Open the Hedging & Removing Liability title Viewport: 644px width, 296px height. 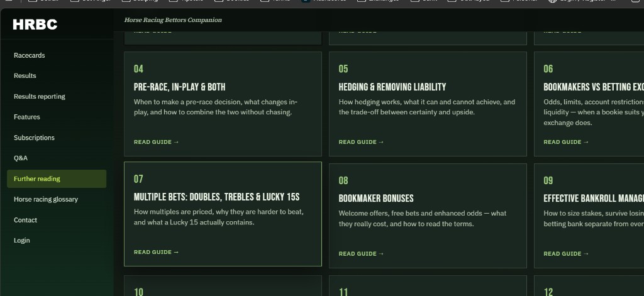(392, 87)
